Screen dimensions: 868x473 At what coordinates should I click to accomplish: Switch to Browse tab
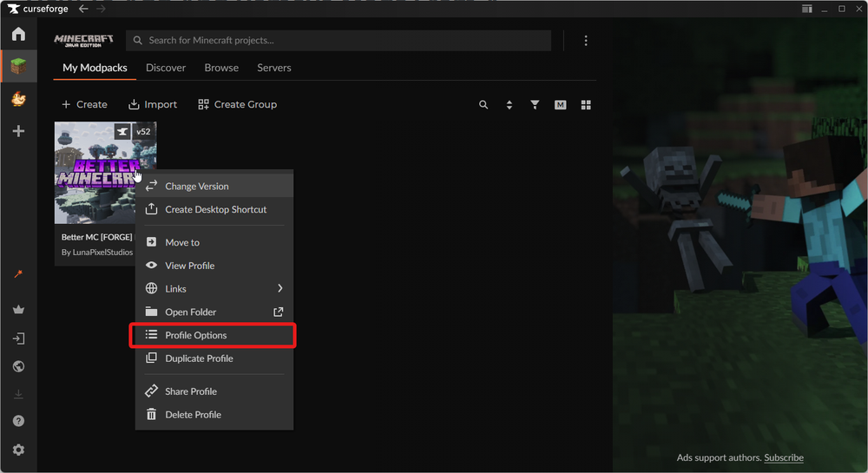[221, 68]
